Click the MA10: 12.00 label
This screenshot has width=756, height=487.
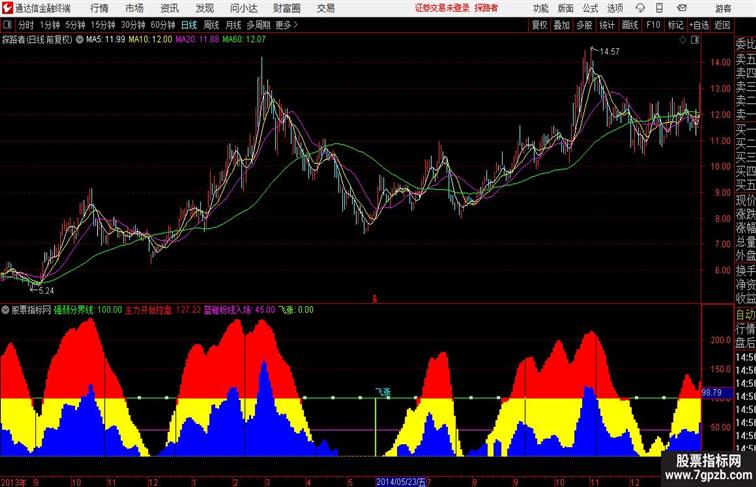click(150, 40)
